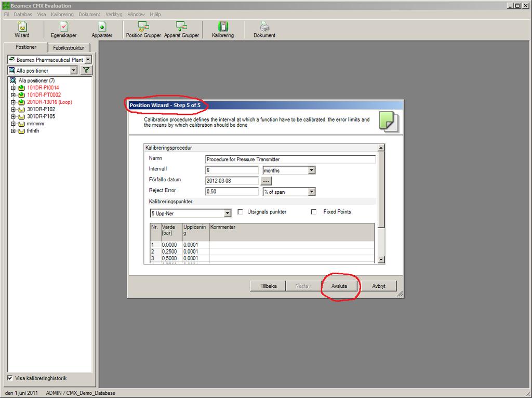
Task: Expand the ththth tree node
Action: (13, 130)
